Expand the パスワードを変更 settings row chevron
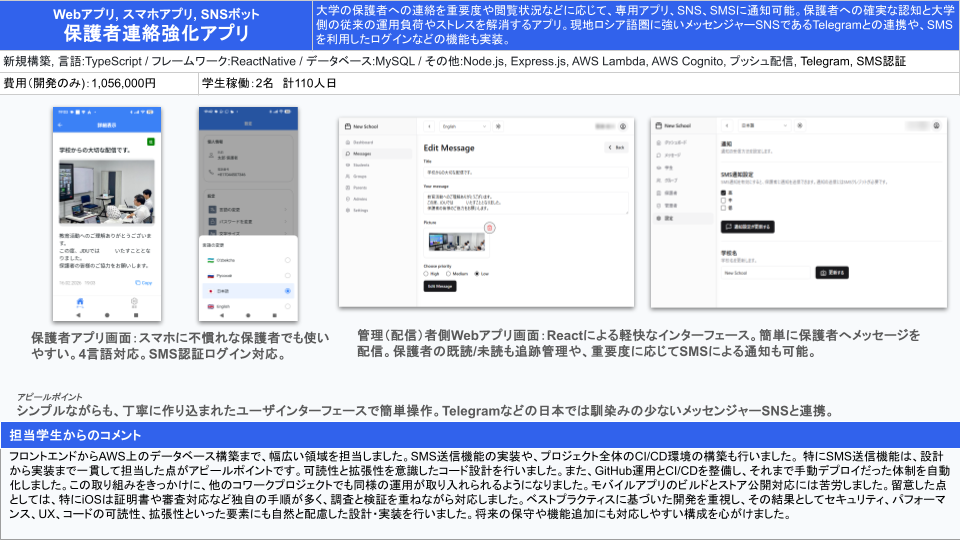 (x=286, y=222)
